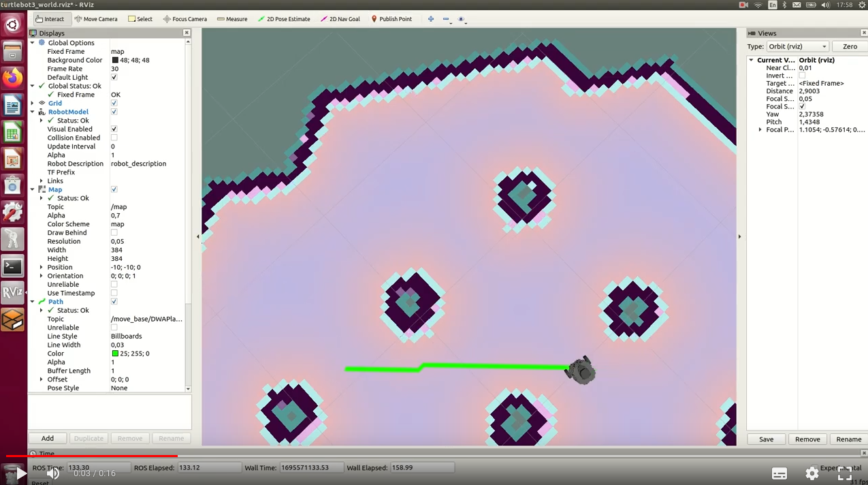
Task: Click the Fixed Frame map value
Action: point(118,52)
